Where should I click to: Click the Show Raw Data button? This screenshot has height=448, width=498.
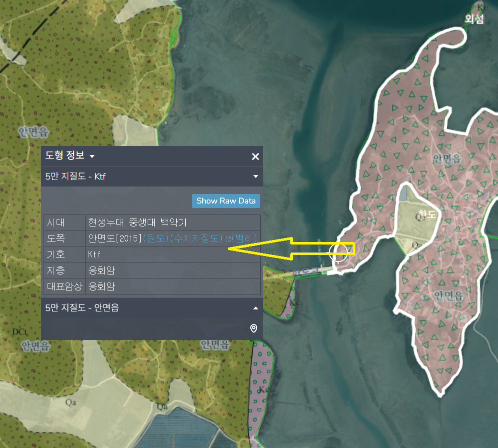pos(226,200)
